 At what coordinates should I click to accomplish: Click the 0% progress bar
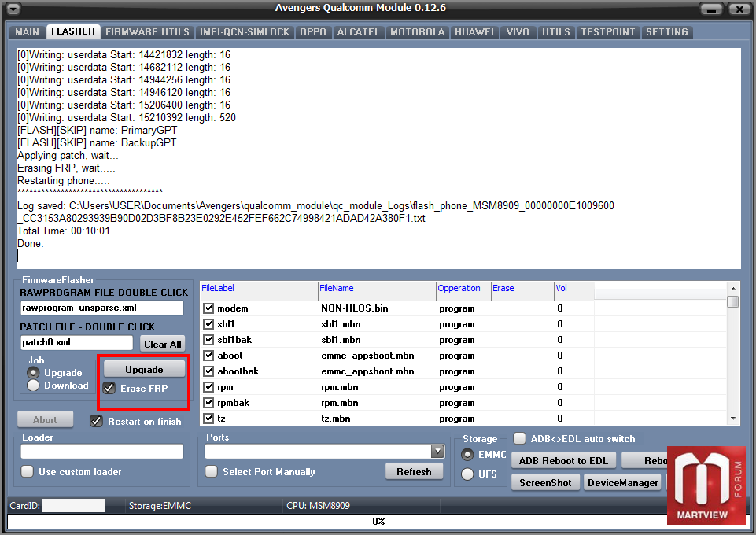pyautogui.click(x=378, y=522)
